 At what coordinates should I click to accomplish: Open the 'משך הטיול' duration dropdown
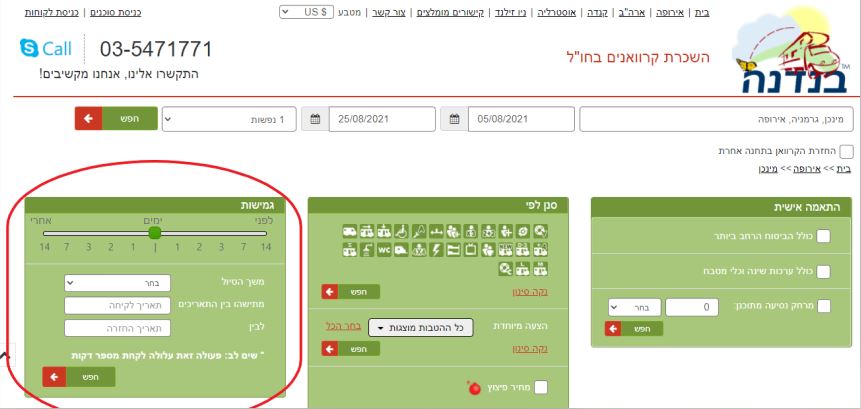(118, 283)
